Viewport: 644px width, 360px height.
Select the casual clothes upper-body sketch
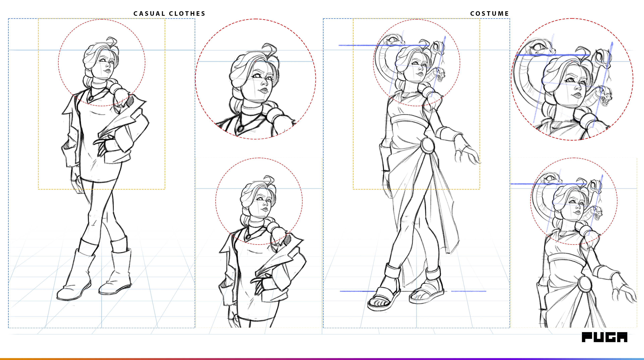259,243
